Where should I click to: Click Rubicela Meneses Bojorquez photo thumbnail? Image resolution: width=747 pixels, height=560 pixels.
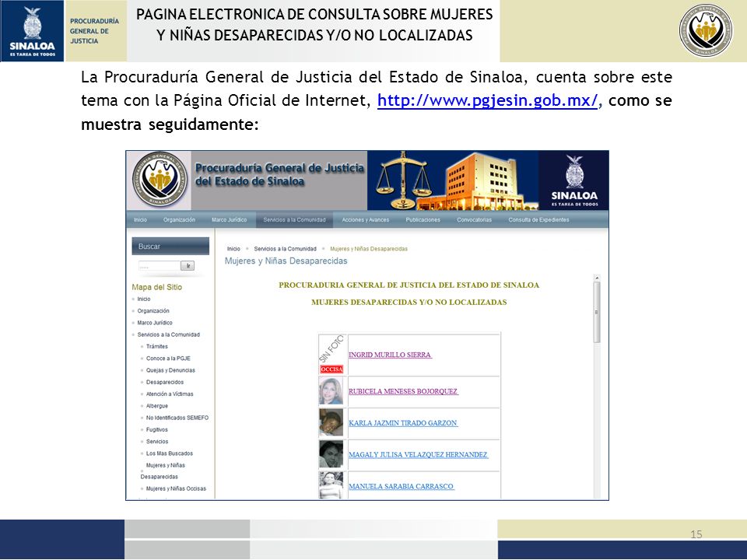point(331,391)
